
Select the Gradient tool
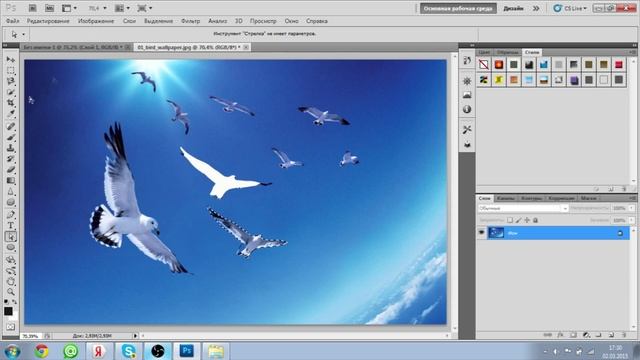tap(11, 180)
